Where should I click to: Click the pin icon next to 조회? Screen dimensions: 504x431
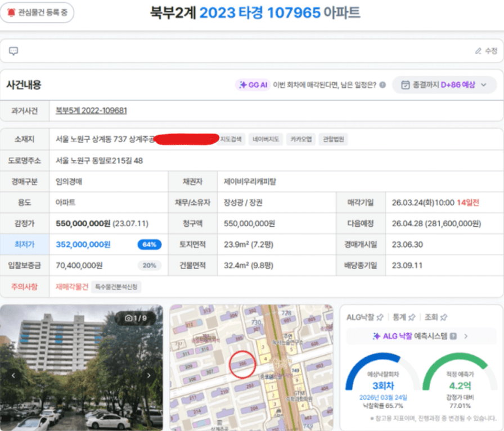[x=443, y=317]
